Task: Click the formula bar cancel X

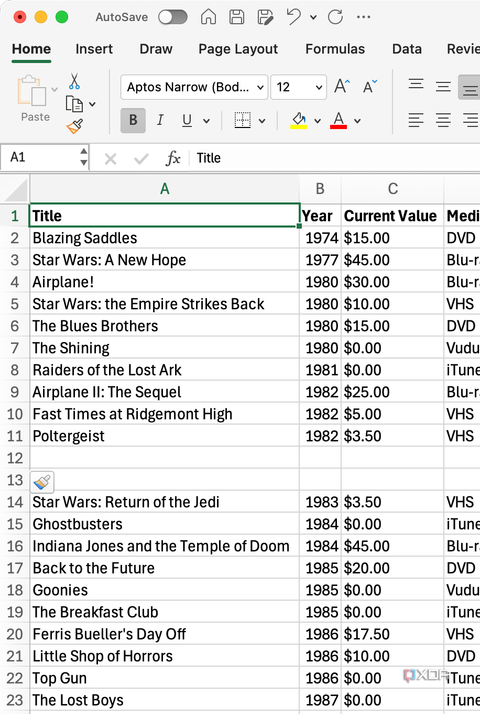Action: tap(111, 159)
